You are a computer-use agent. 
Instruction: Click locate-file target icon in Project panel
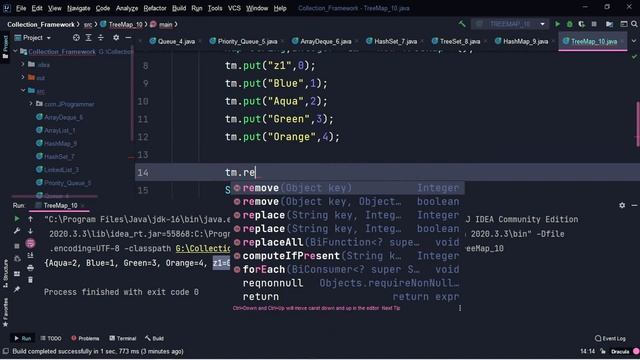76,38
